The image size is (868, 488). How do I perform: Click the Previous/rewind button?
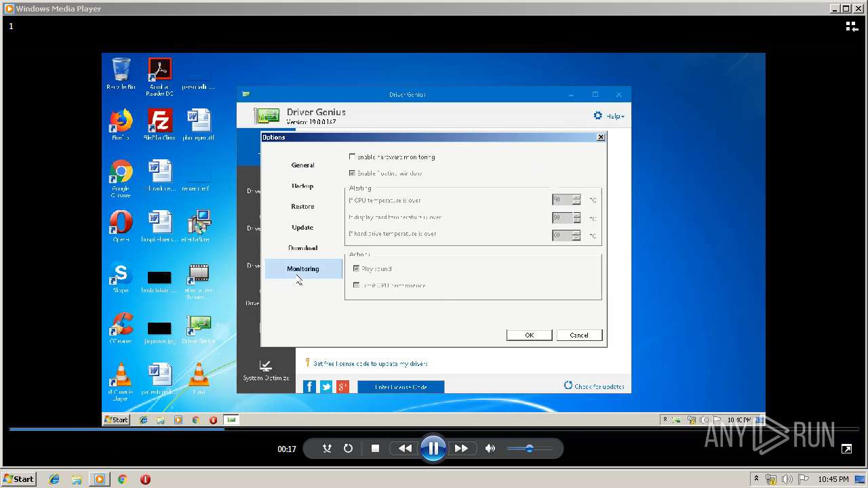point(406,448)
